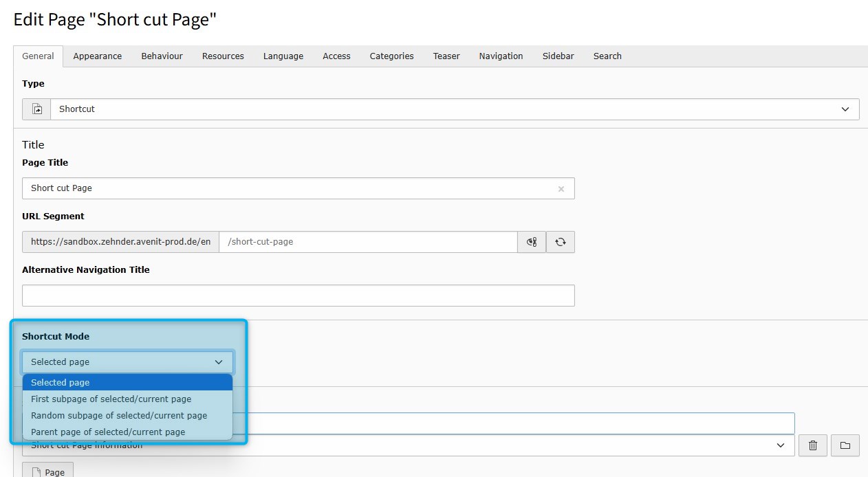Toggle URL segment manual editing icon
The image size is (868, 477).
pos(532,242)
